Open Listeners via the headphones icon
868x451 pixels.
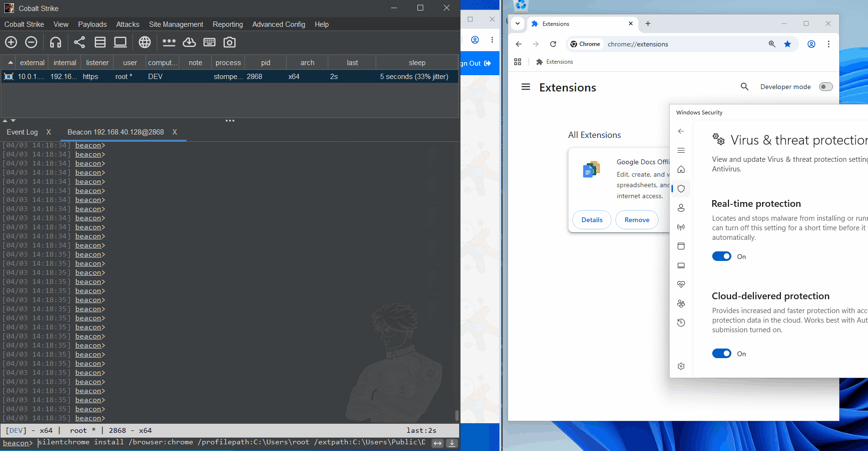click(56, 42)
